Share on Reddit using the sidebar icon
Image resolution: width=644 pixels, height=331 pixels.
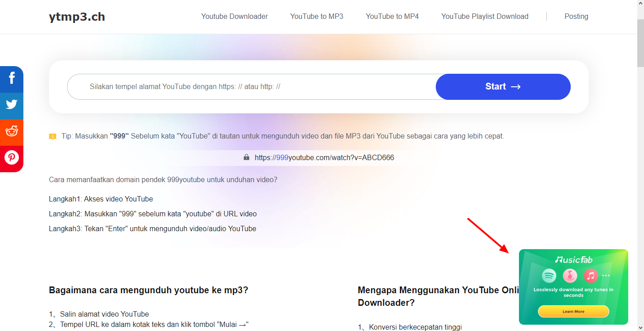pos(12,132)
